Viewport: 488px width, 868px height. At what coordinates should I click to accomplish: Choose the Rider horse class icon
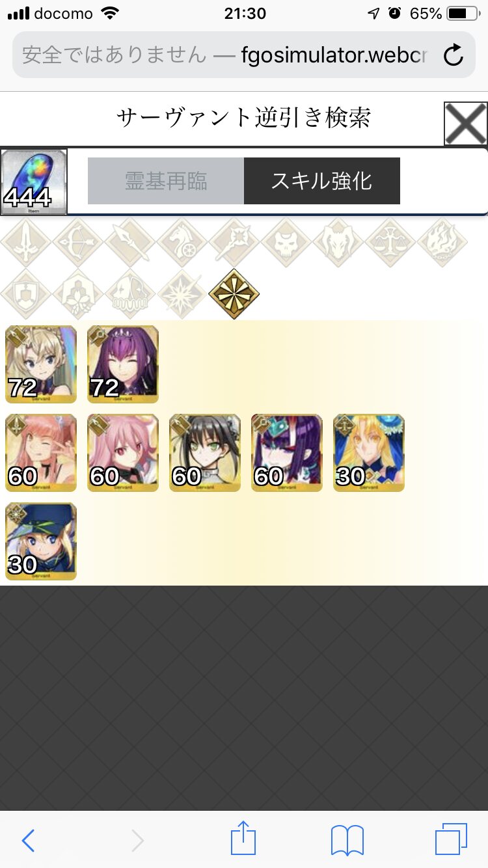(x=182, y=243)
